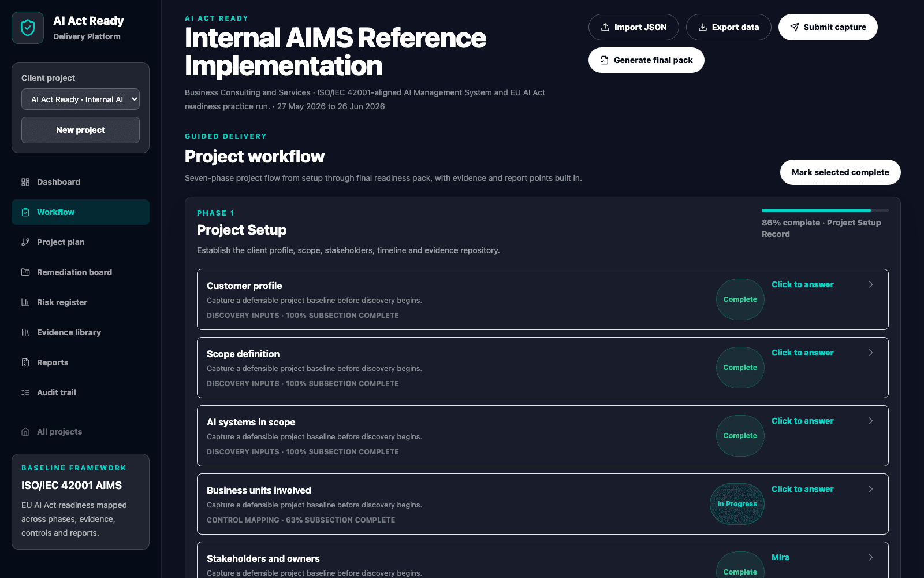Expand the AI systems in scope chevron

871,421
